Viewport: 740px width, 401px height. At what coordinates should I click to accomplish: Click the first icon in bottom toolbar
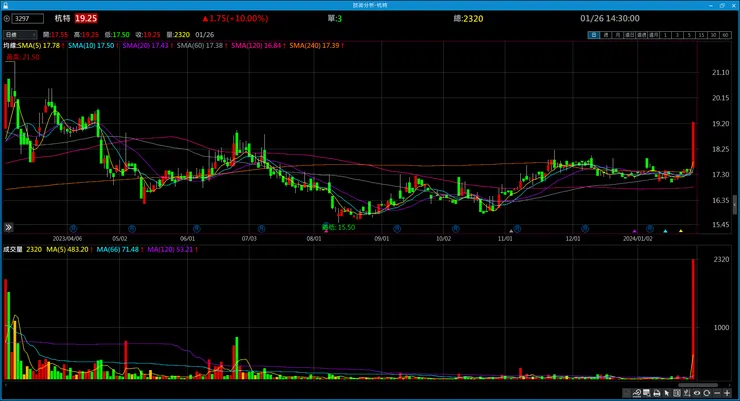pos(626,393)
